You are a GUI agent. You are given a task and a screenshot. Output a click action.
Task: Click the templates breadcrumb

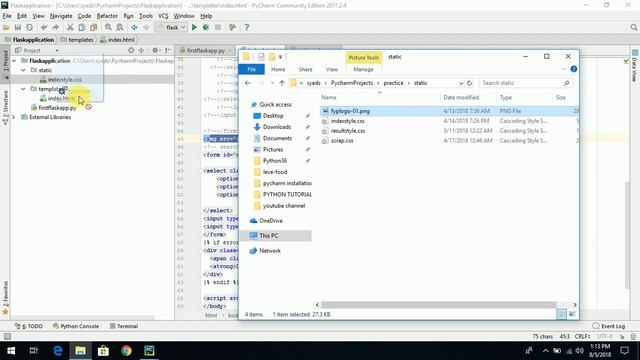(x=78, y=40)
